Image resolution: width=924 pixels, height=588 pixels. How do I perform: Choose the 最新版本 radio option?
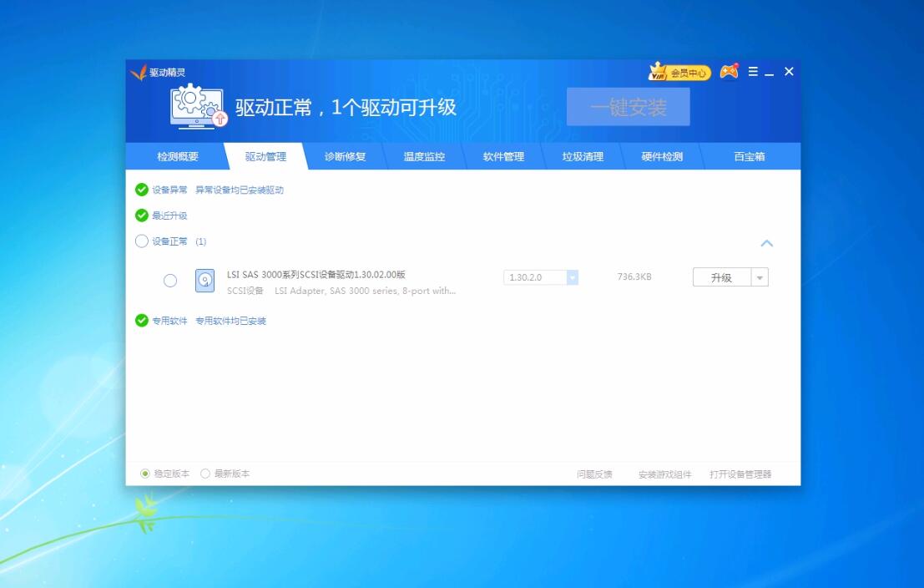pos(205,474)
